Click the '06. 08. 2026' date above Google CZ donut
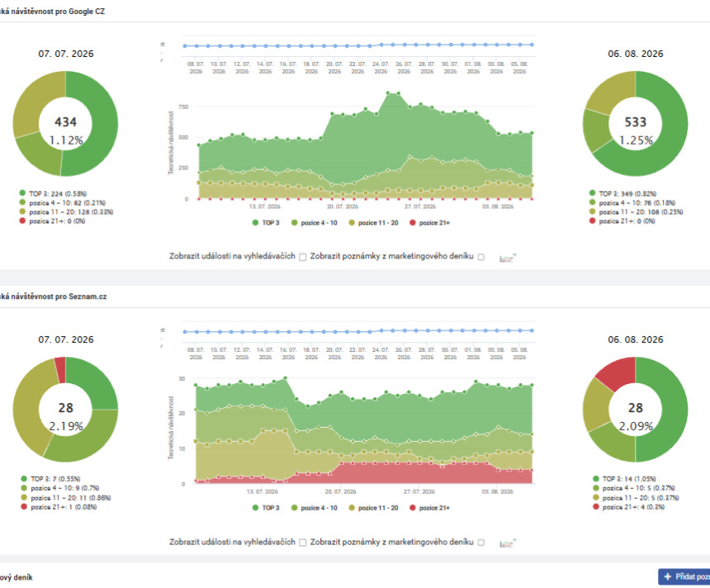Viewport: 710px width, 588px height. [x=636, y=54]
